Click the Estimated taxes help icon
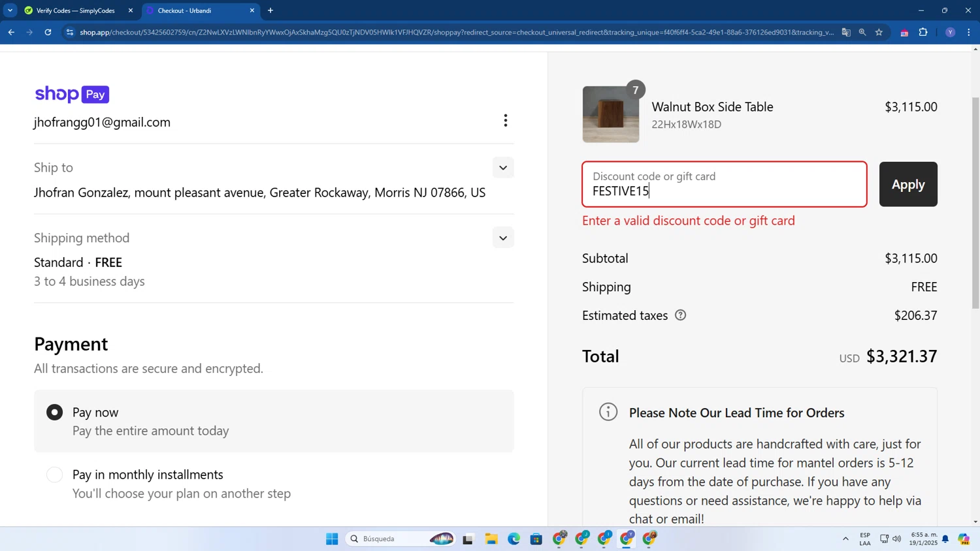This screenshot has height=551, width=980. pyautogui.click(x=680, y=315)
